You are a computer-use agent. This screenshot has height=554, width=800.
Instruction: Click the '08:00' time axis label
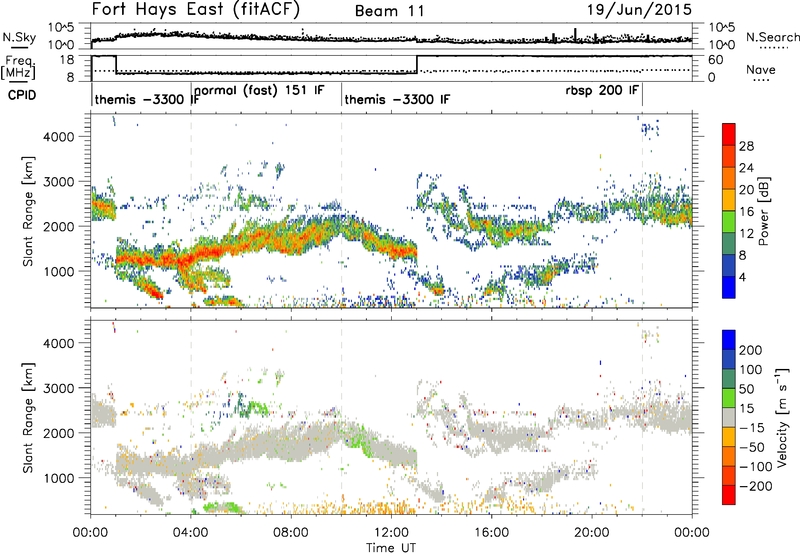(290, 533)
